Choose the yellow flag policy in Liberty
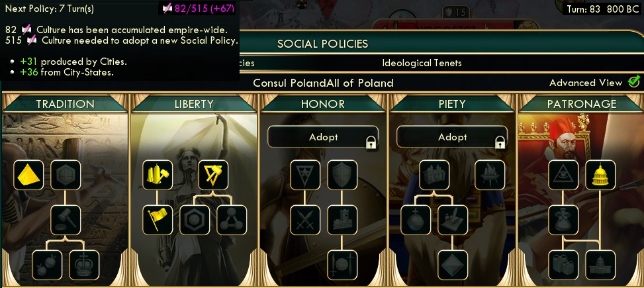This screenshot has width=644, height=288. 158,220
